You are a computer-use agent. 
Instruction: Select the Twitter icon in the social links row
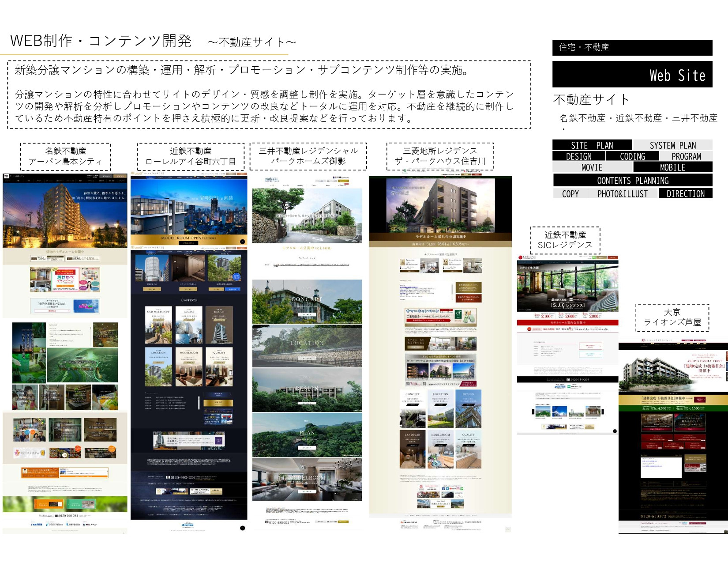[x=447, y=489]
